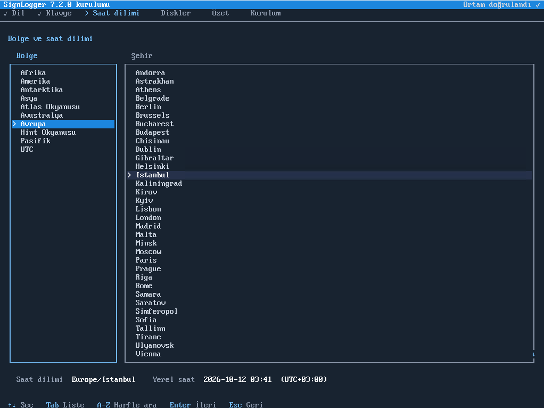Pick Riga city
544x408 pixels.
click(330, 277)
